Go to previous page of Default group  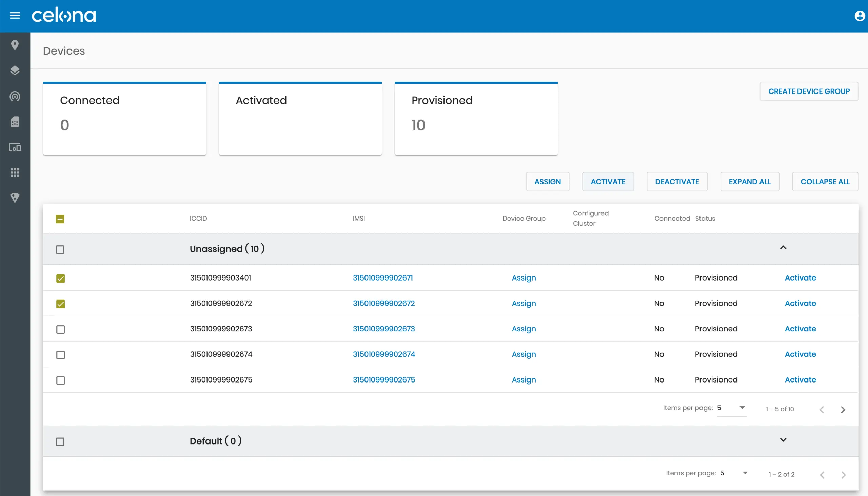(x=822, y=475)
